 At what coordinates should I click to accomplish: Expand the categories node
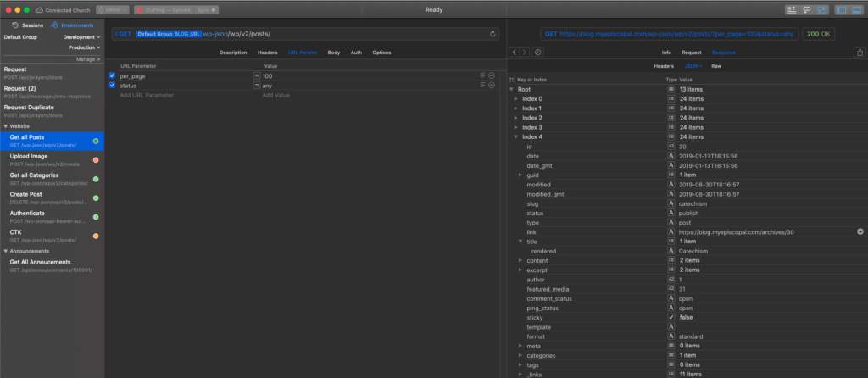520,355
